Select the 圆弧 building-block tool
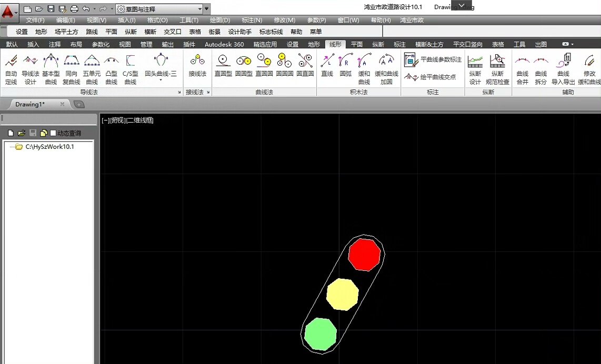Screen dimensions: 601x364 346,65
